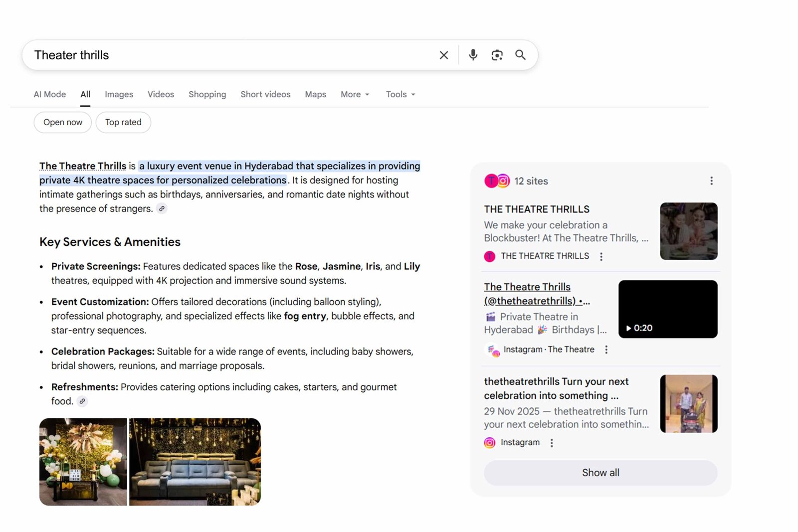Open options for Instagram The Theatre result
This screenshot has width=798, height=532.
[x=606, y=350]
